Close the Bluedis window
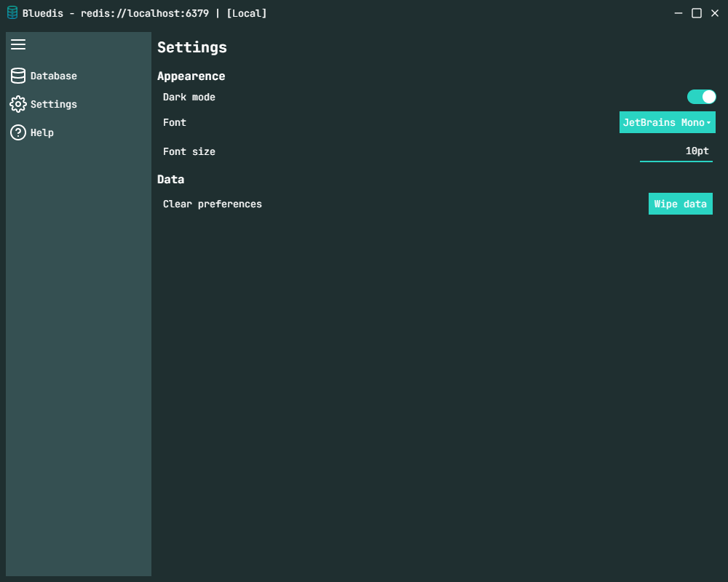Image resolution: width=728 pixels, height=582 pixels. tap(714, 13)
